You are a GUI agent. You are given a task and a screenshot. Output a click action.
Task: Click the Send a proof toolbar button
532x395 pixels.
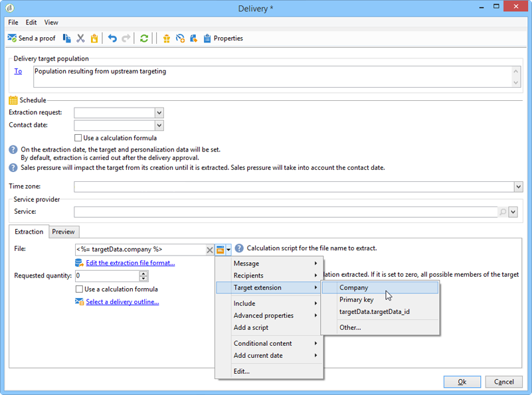click(x=31, y=39)
